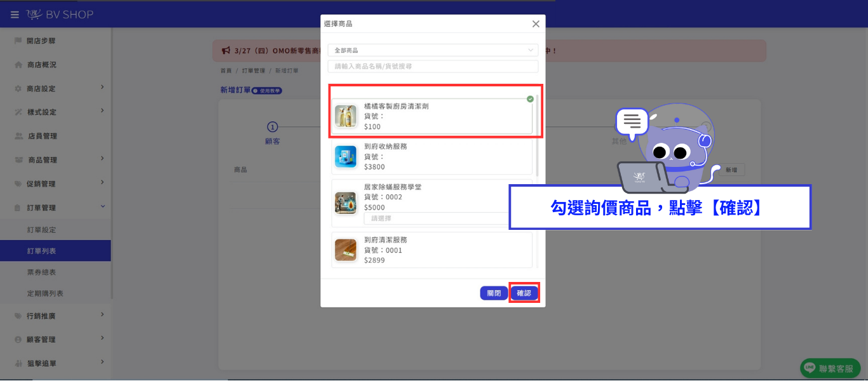Click the product name/SKU search field
This screenshot has height=381, width=868.
coord(433,66)
